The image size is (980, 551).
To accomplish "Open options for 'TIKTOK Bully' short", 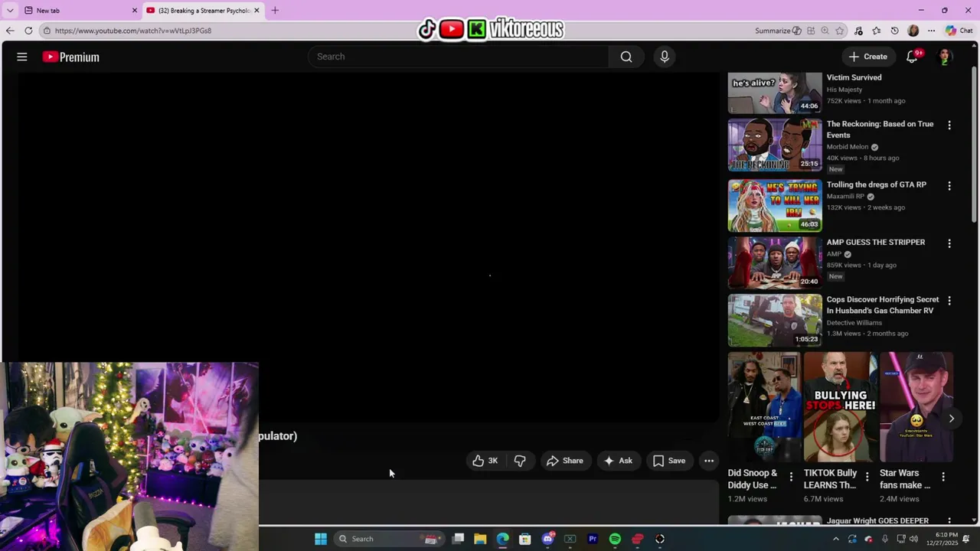I will pos(867,477).
